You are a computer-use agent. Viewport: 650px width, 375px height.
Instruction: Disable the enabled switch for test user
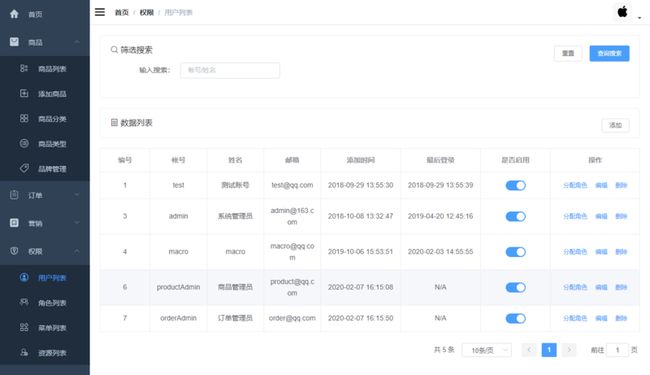(x=515, y=185)
